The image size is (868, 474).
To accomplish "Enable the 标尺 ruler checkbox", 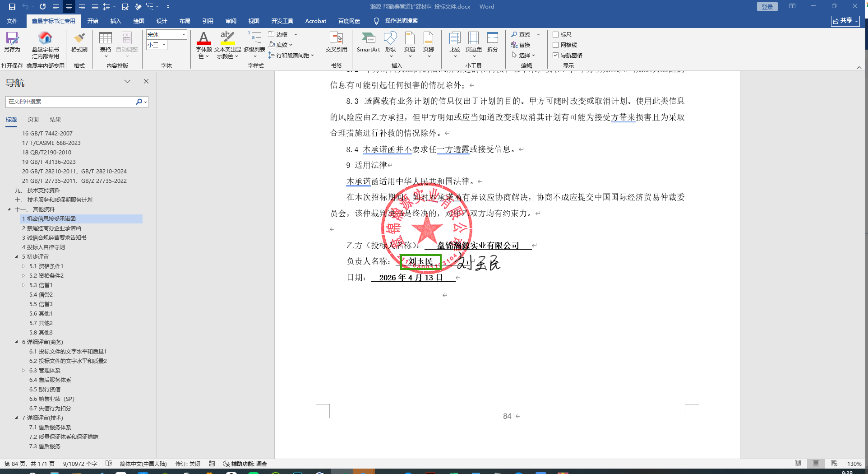I will point(556,35).
